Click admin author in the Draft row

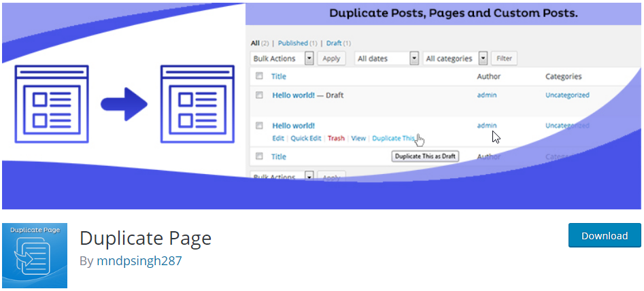(487, 95)
